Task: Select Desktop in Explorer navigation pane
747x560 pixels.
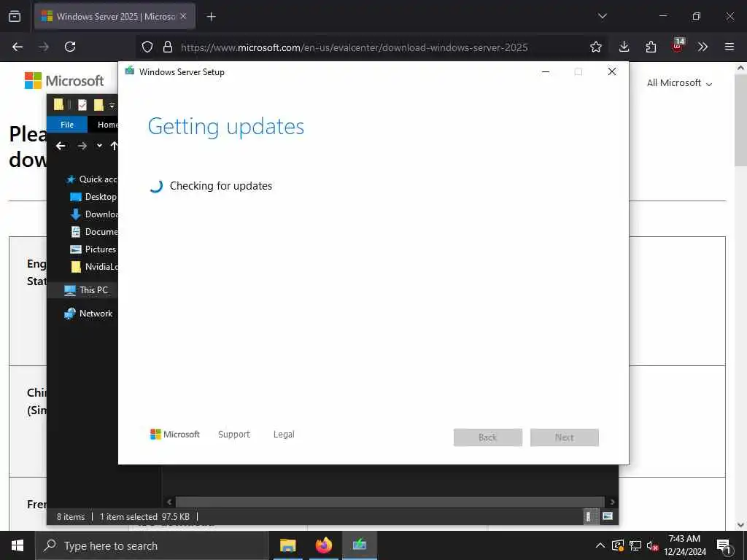Action: pos(94,197)
